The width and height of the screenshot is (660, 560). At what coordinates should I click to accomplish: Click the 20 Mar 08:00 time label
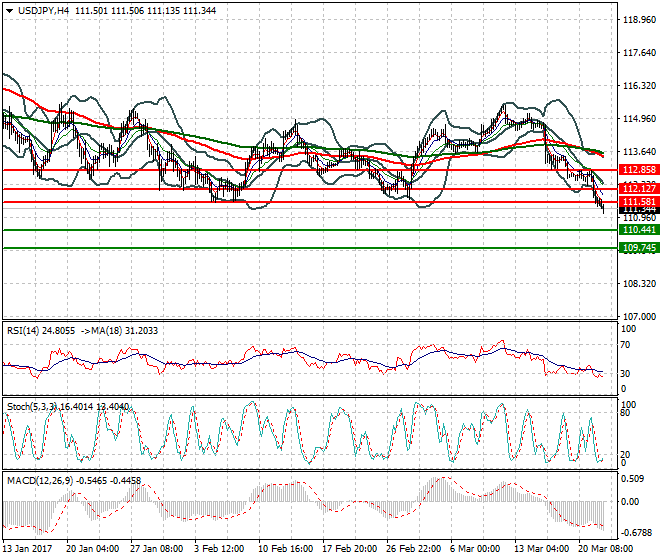point(602,549)
